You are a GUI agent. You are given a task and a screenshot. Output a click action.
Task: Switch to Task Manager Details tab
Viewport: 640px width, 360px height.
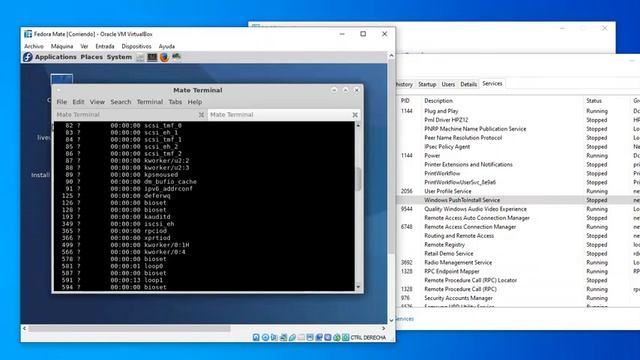pos(469,84)
